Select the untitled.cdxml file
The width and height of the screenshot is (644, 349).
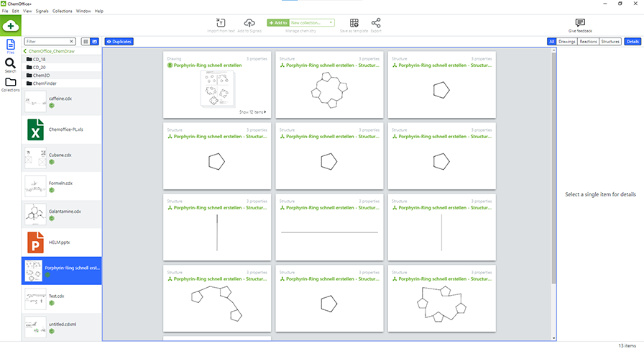(62, 327)
